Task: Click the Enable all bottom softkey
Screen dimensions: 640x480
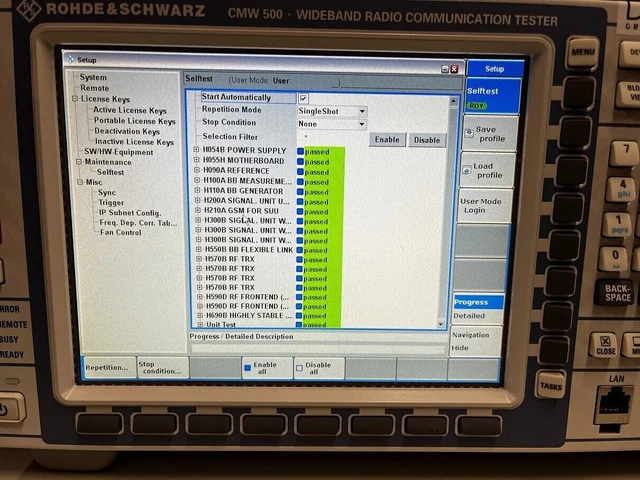Action: point(267,368)
